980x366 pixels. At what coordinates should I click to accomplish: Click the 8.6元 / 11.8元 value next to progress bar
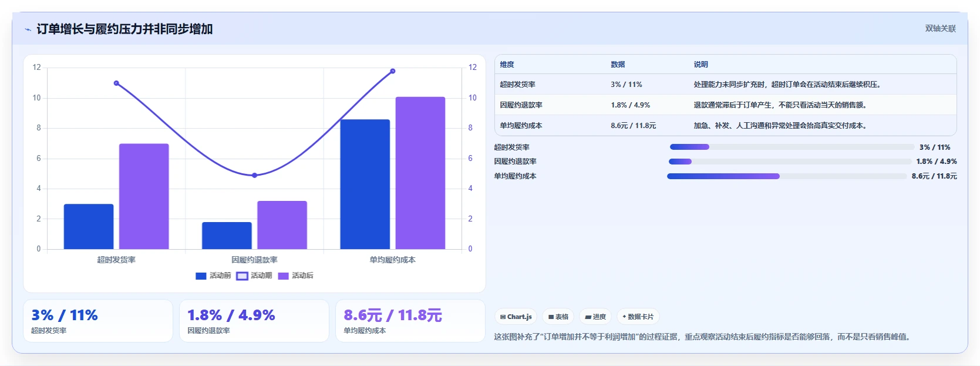point(934,176)
